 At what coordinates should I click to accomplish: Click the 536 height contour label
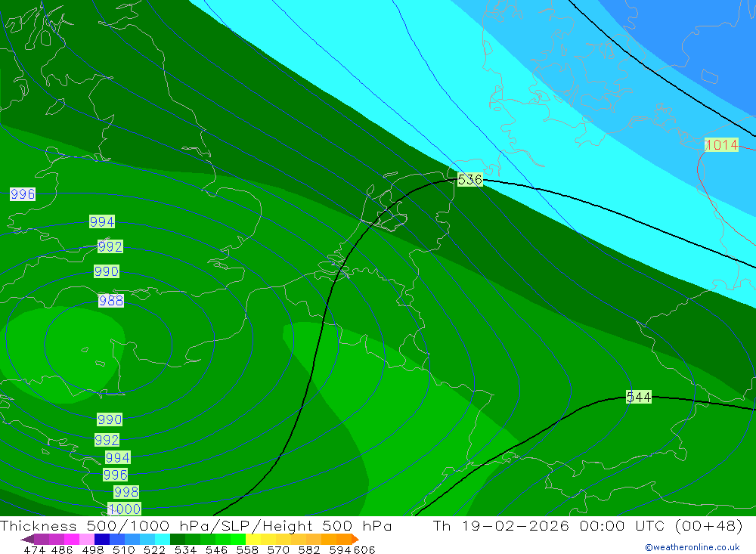[469, 180]
